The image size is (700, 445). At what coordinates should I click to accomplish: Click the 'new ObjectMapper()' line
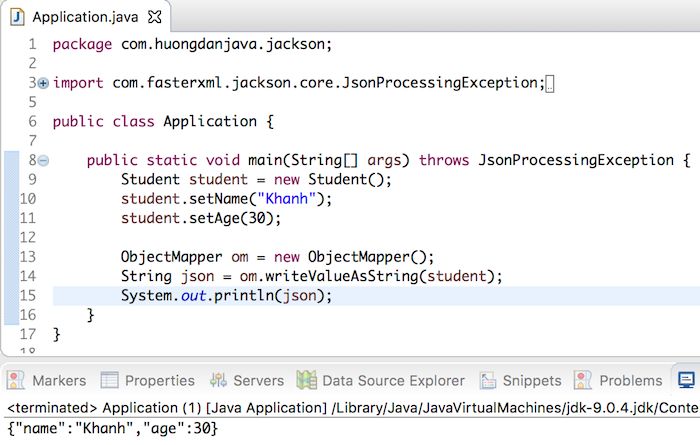click(277, 257)
